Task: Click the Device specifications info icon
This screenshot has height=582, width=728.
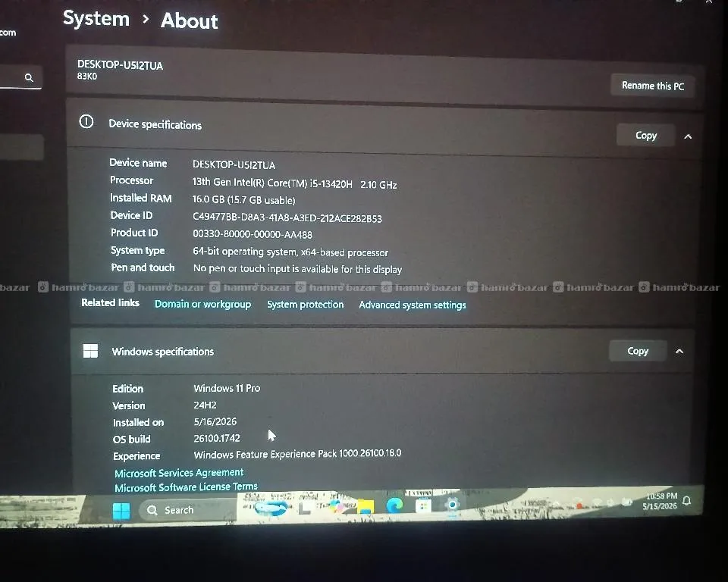Action: click(x=86, y=121)
